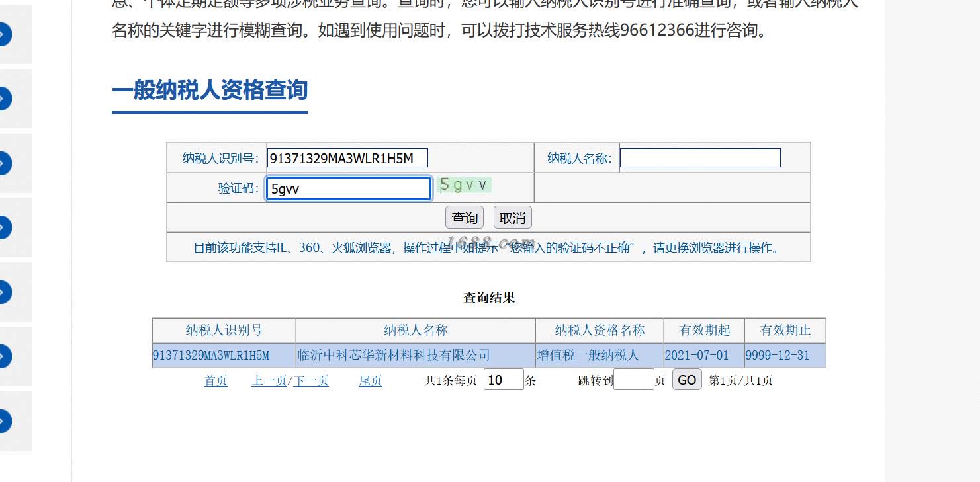The width and height of the screenshot is (980, 482).
Task: Click the 取消 button
Action: tap(513, 218)
